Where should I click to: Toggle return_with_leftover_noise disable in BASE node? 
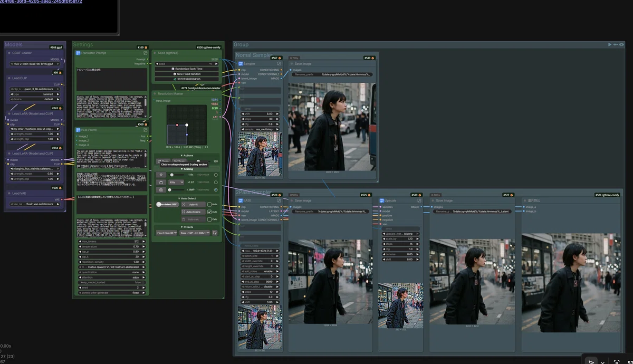(x=259, y=287)
